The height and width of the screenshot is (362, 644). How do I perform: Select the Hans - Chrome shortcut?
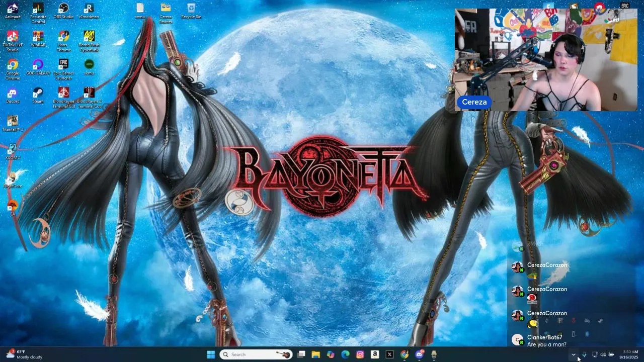tap(63, 41)
